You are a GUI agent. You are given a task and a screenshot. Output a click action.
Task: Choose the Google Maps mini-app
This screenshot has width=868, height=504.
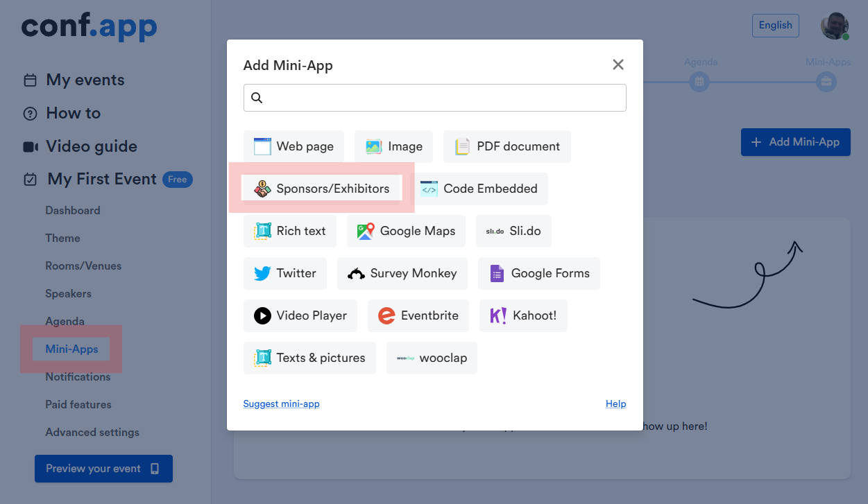pyautogui.click(x=405, y=231)
